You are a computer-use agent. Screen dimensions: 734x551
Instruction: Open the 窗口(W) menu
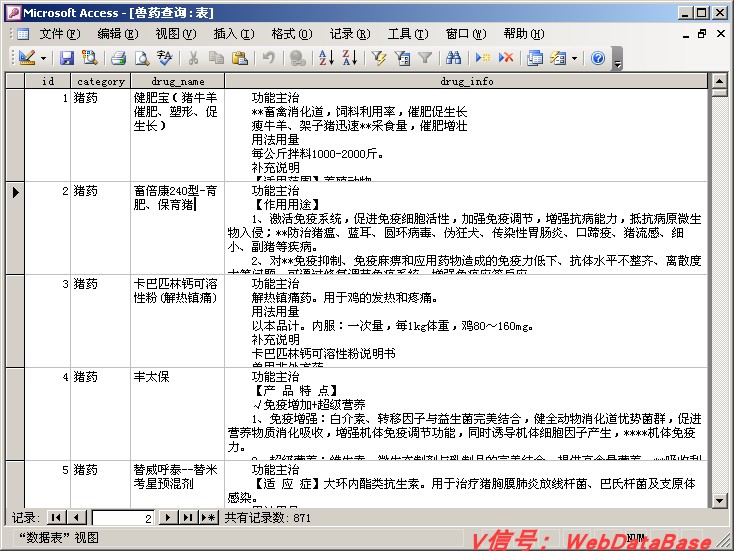(x=466, y=34)
